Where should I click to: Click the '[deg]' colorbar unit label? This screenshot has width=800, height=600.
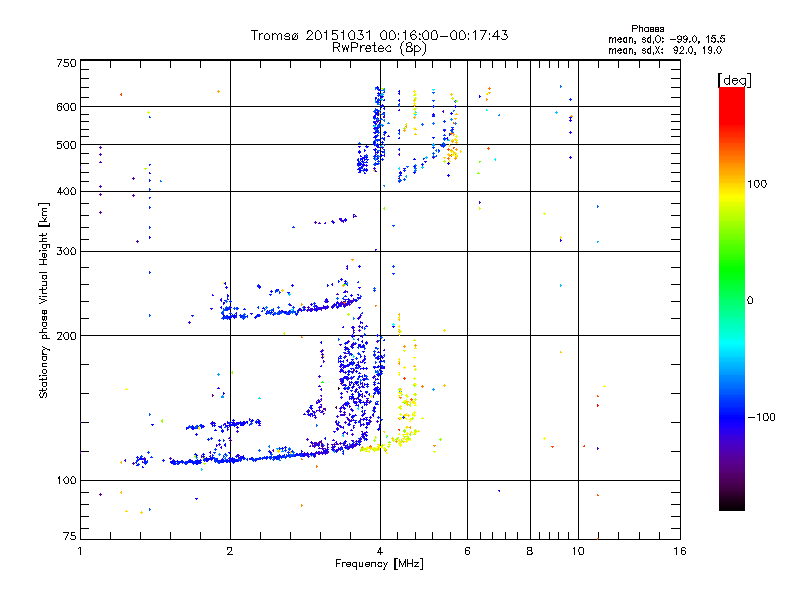click(734, 80)
